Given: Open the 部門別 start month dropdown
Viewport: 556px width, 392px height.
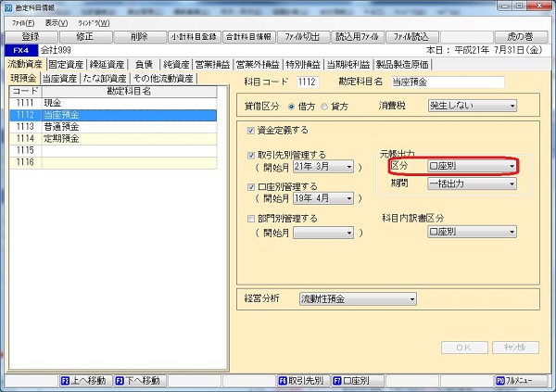Looking at the screenshot, I should pyautogui.click(x=323, y=234).
